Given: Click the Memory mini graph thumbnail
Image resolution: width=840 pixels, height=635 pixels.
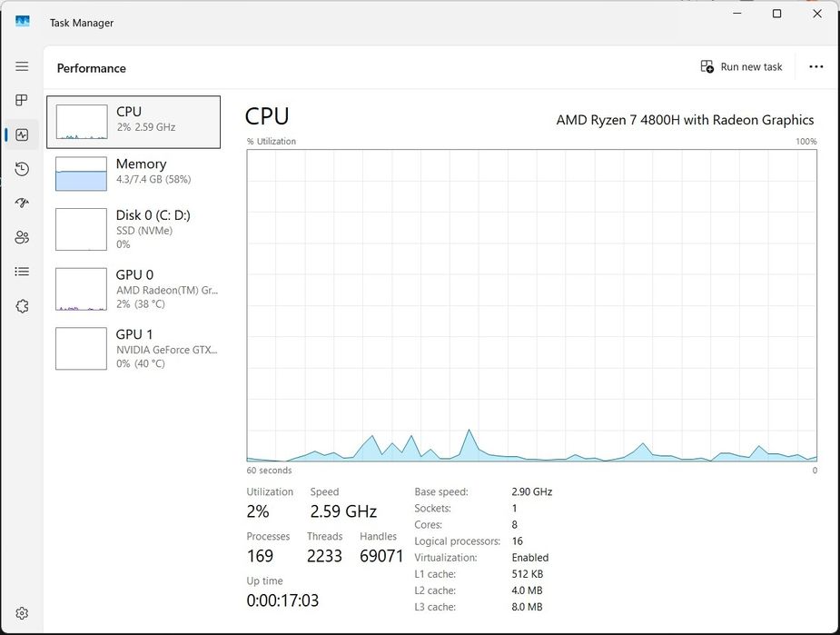Looking at the screenshot, I should (82, 174).
